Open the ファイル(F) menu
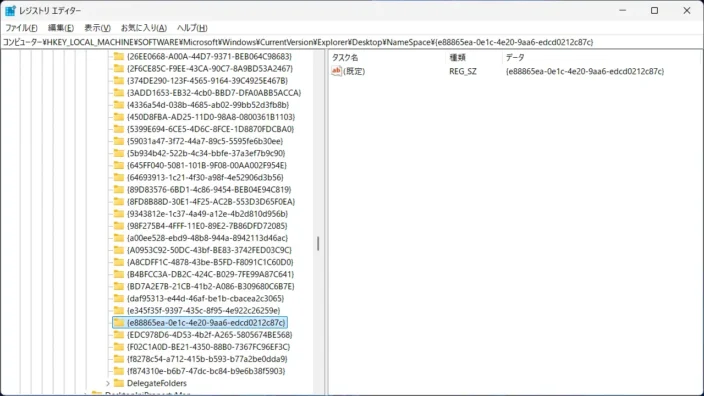This screenshot has height=396, width=704. pos(21,28)
